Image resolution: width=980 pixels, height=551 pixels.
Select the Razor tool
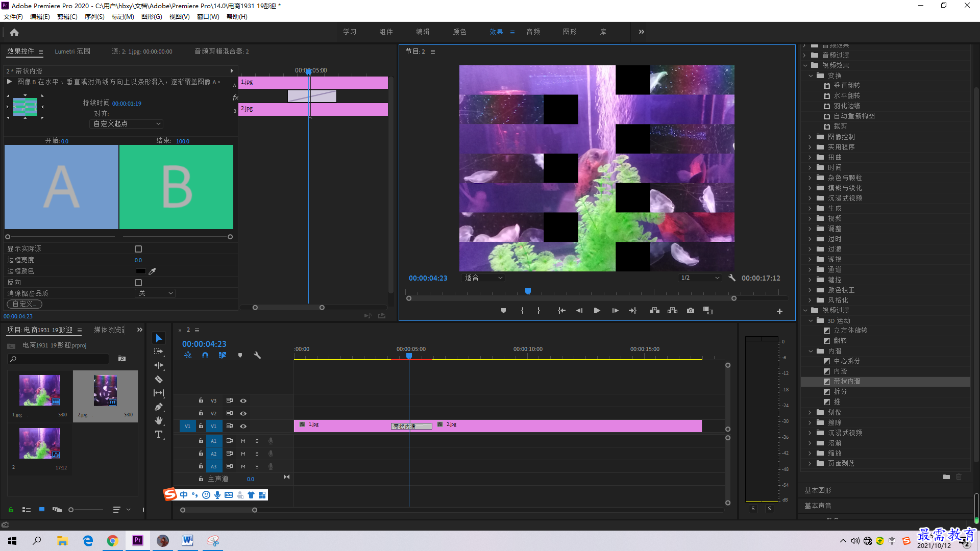[x=159, y=379]
